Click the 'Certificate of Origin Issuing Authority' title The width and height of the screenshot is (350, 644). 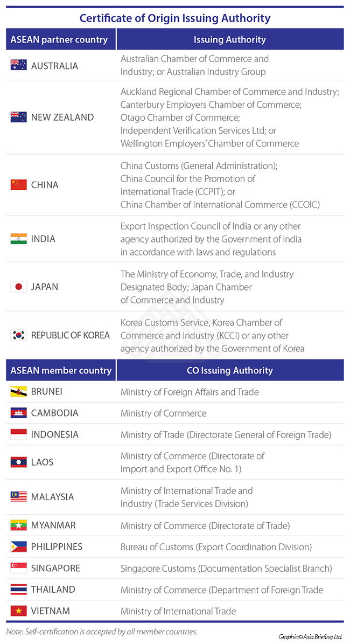(x=175, y=18)
